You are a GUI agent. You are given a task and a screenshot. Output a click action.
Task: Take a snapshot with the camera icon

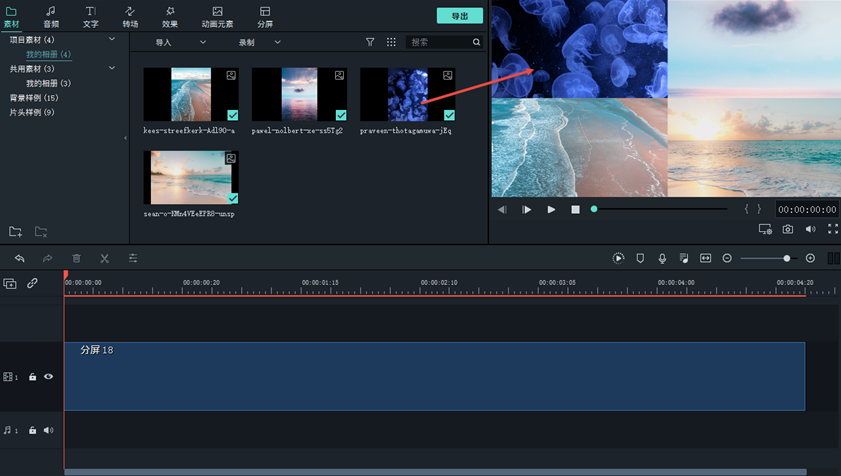788,229
